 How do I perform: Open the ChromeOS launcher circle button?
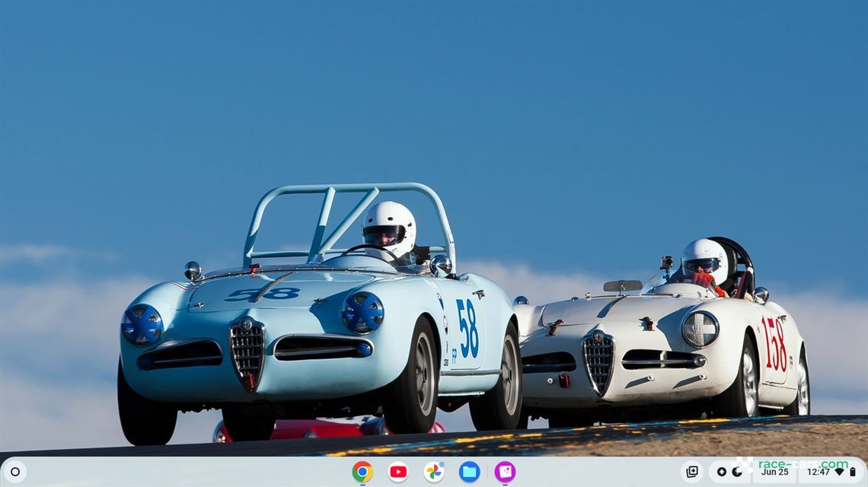(15, 472)
